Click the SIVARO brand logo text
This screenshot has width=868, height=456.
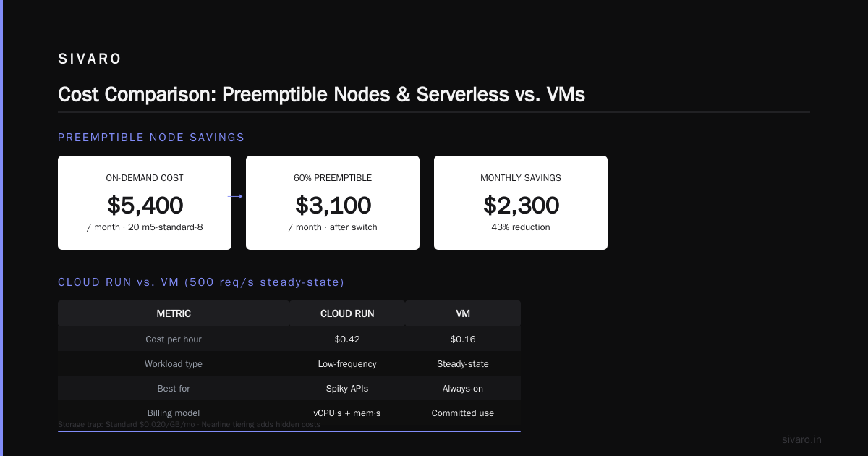click(x=90, y=59)
